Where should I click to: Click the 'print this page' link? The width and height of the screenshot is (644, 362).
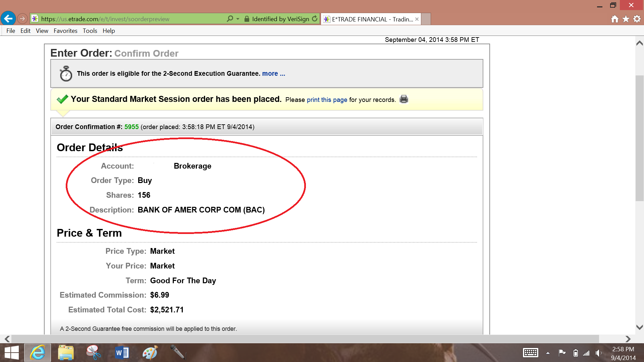(327, 100)
